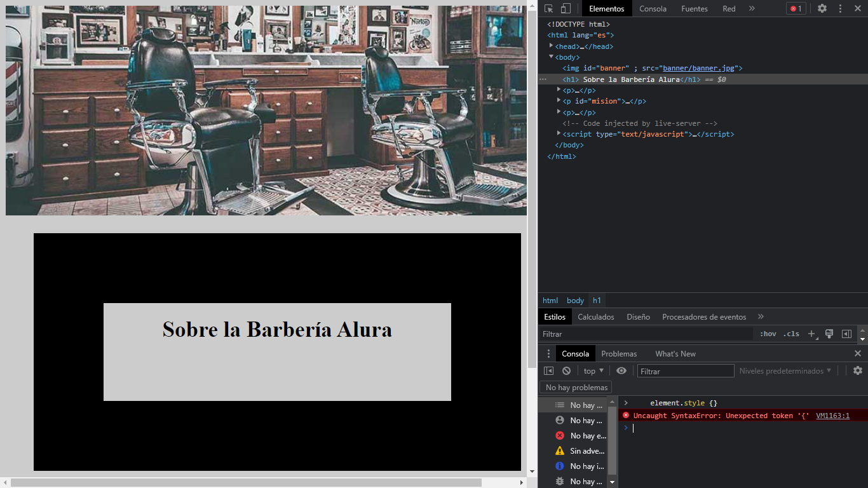The height and width of the screenshot is (488, 868).
Task: Open the VM1163:1 source link
Action: pyautogui.click(x=832, y=416)
